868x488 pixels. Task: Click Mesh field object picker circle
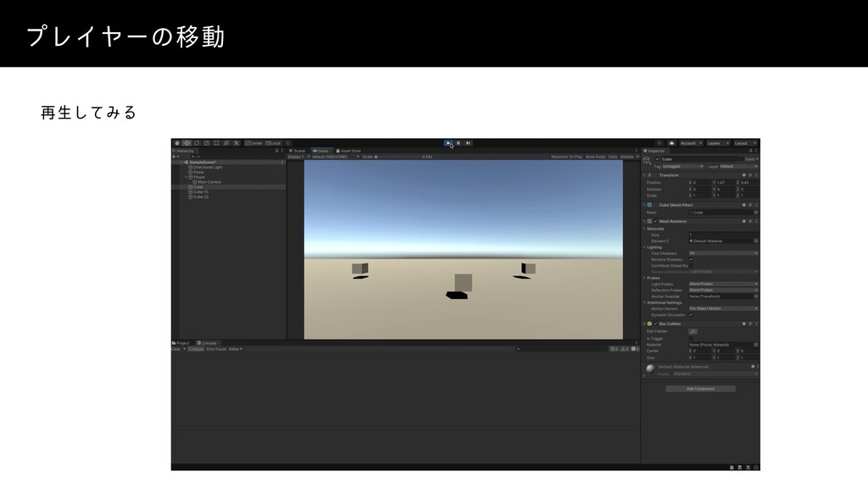(756, 213)
